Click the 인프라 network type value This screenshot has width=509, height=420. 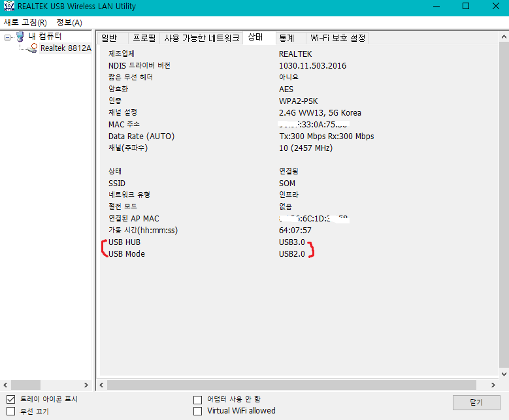pyautogui.click(x=289, y=195)
